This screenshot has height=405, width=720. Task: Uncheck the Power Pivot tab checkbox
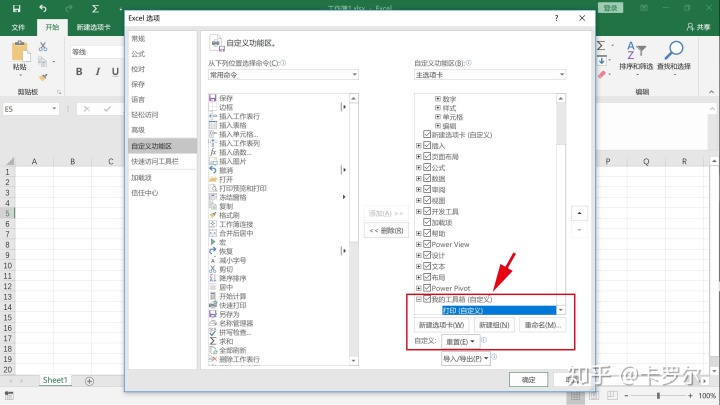[x=427, y=288]
